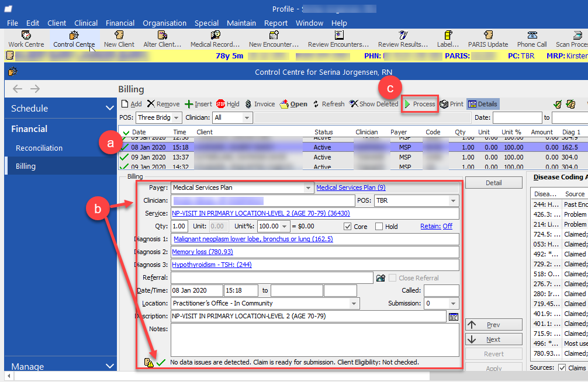The width and height of the screenshot is (588, 382).
Task: Collapse the Schedule sidebar section
Action: (109, 108)
